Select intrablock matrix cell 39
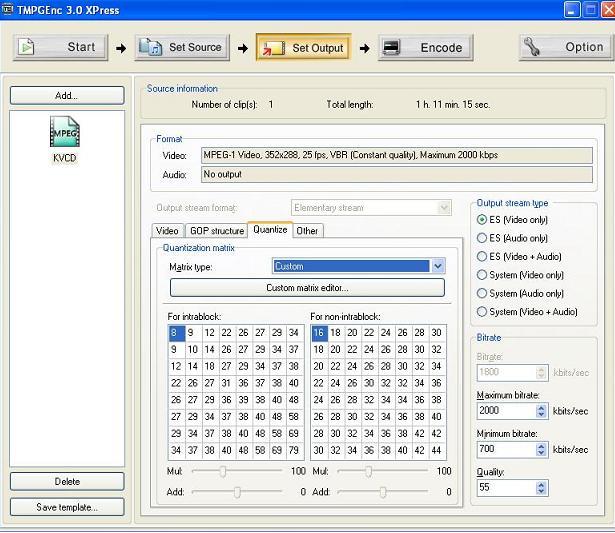This screenshot has width=615, height=533. coord(243,400)
